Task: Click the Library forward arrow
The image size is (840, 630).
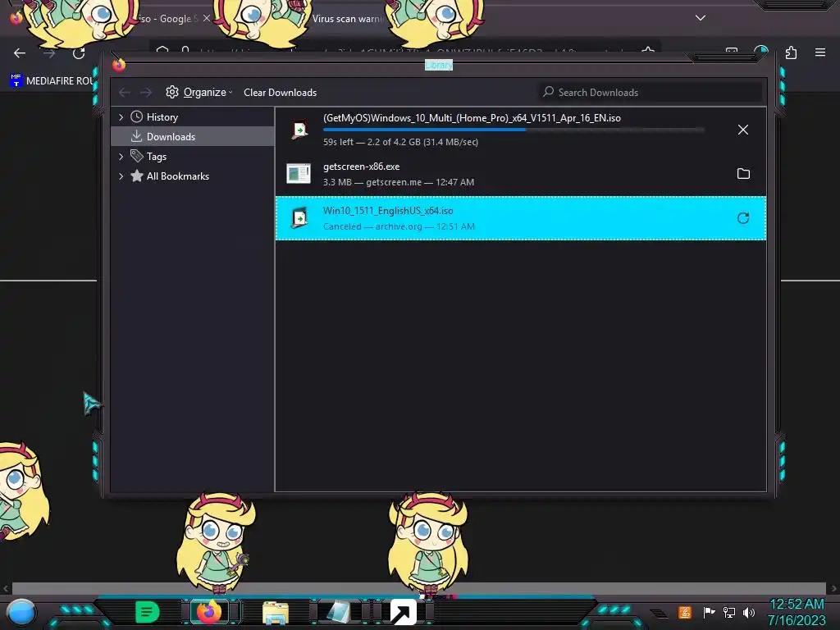Action: [146, 93]
